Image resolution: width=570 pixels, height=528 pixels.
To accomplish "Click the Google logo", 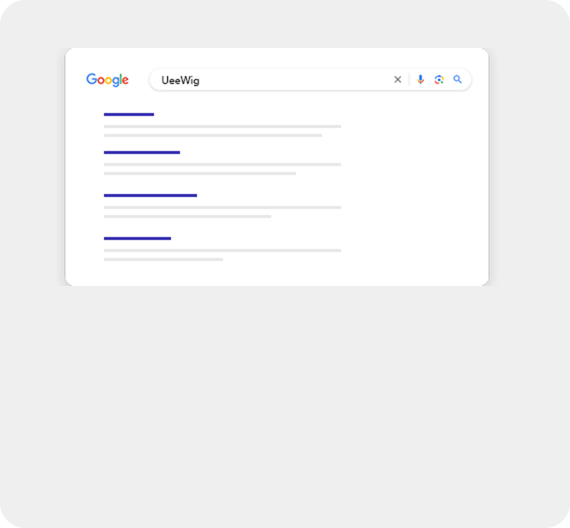I will [107, 80].
